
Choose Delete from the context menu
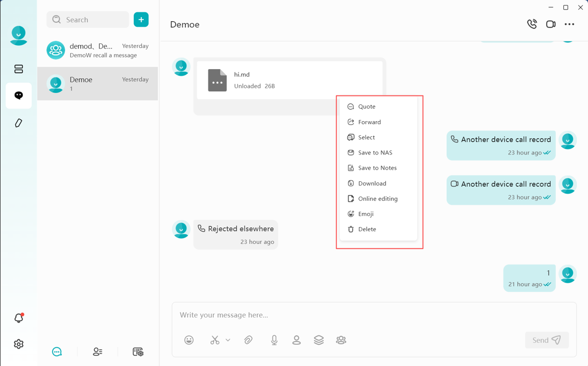click(x=378, y=229)
